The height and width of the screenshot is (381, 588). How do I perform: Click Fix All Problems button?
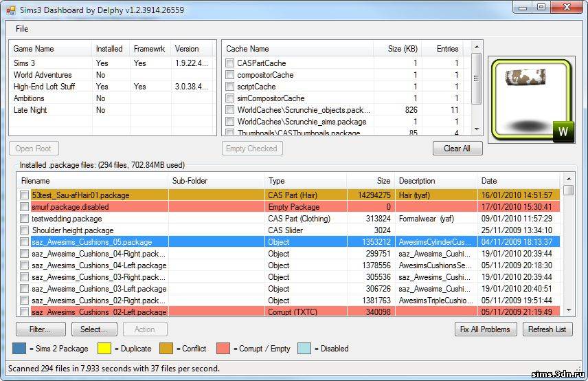coord(486,329)
